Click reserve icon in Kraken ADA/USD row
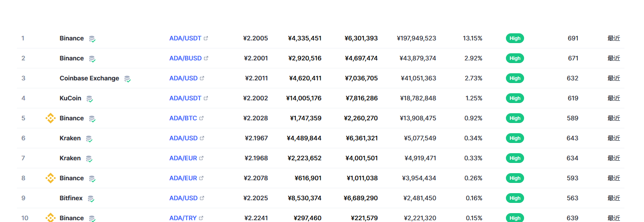 coord(89,139)
